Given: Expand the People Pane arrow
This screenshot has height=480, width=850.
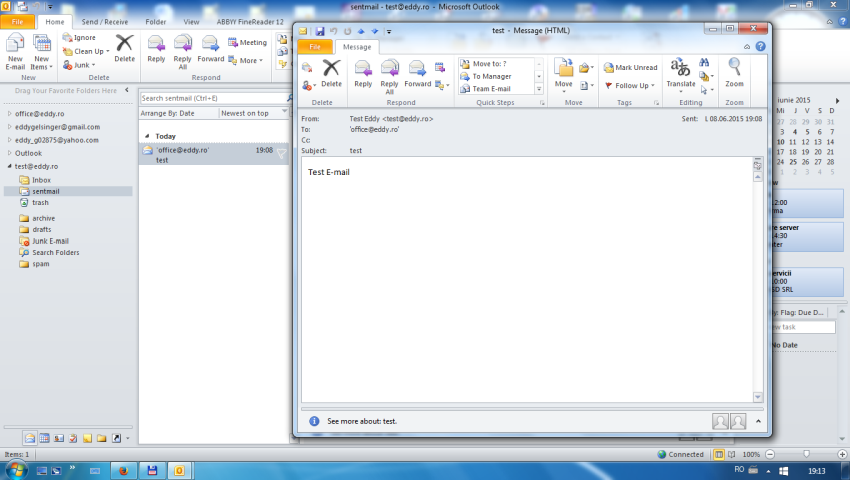Looking at the screenshot, I should (758, 421).
